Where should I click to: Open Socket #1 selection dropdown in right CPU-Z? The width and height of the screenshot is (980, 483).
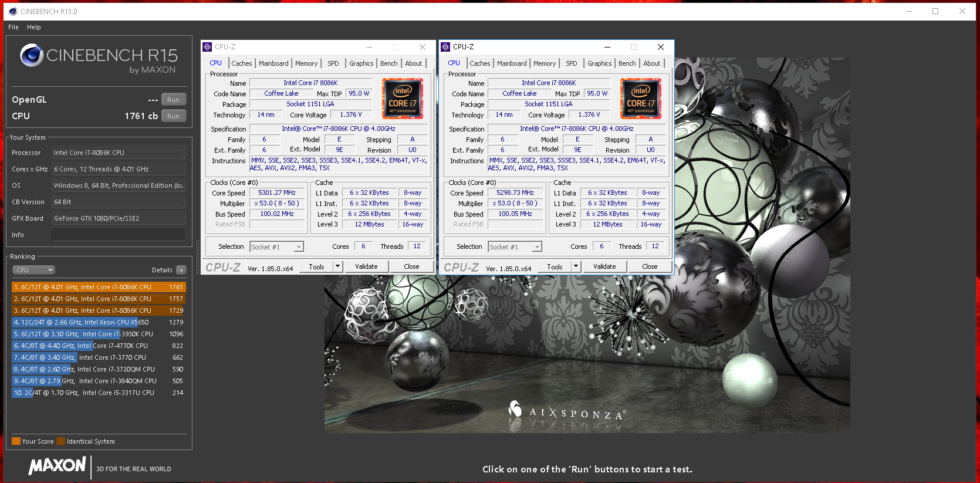[515, 247]
